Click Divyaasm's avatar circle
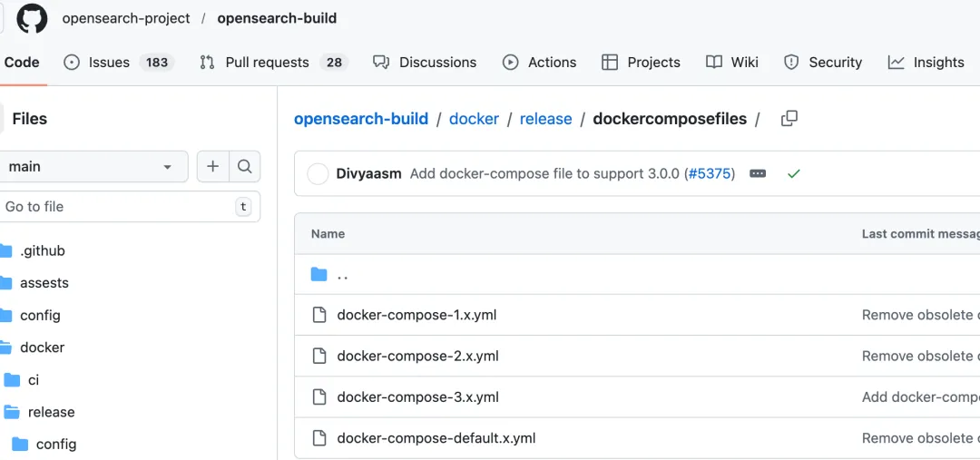Screen dimensions: 980x460 pyautogui.click(x=318, y=173)
